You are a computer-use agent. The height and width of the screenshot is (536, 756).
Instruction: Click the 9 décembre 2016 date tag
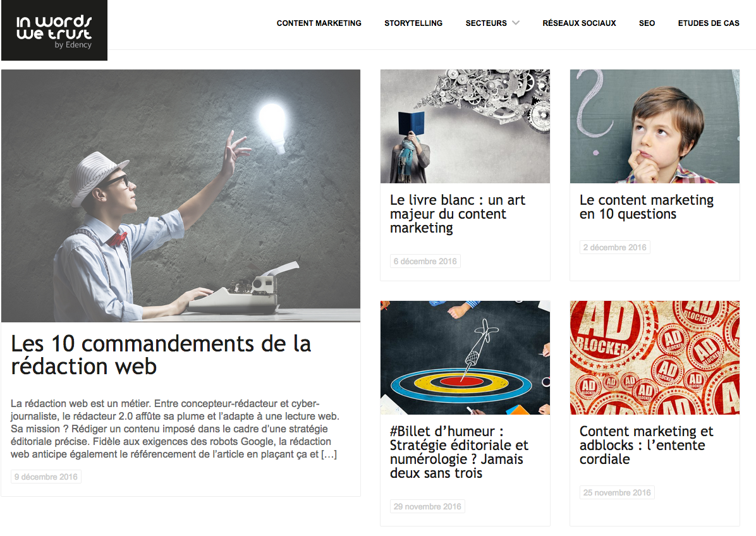click(46, 477)
